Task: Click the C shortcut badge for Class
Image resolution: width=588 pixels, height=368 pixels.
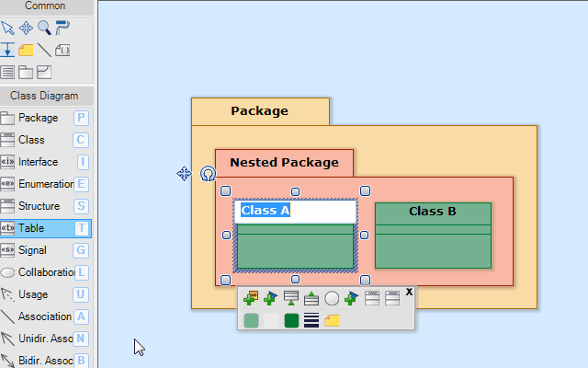Action: point(81,140)
